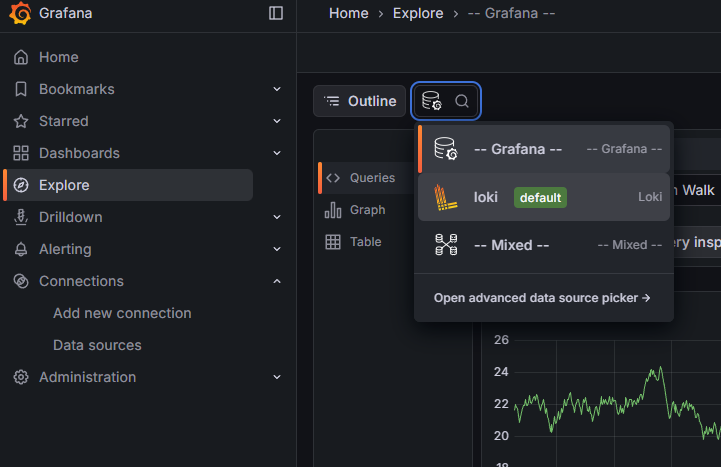The width and height of the screenshot is (721, 467).
Task: Expand the Dashboards section chevron
Action: pos(277,153)
